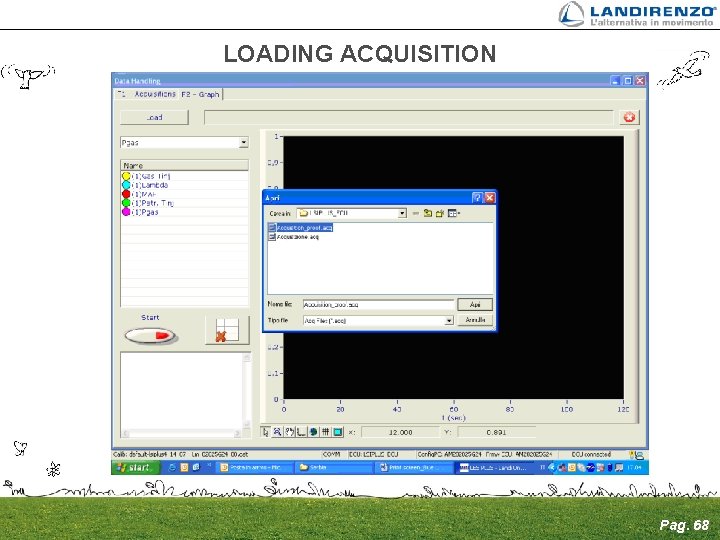Open the Pgas dropdown
720x540 pixels.
pyautogui.click(x=243, y=143)
